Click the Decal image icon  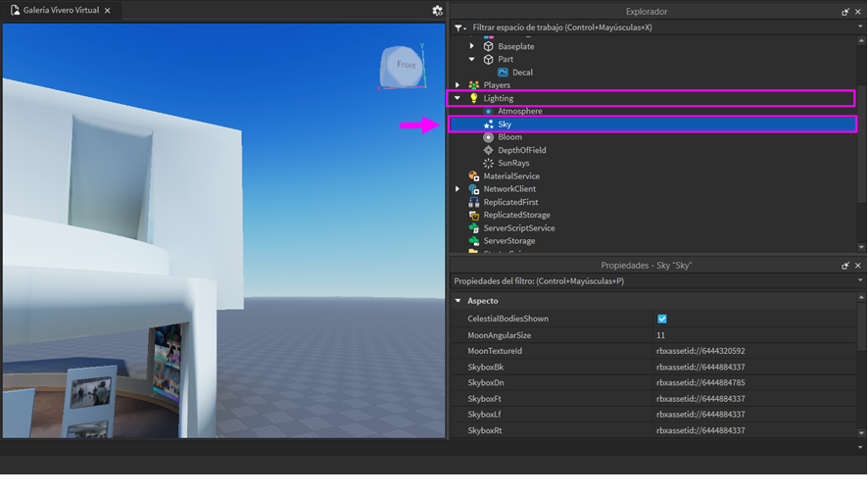click(x=503, y=73)
